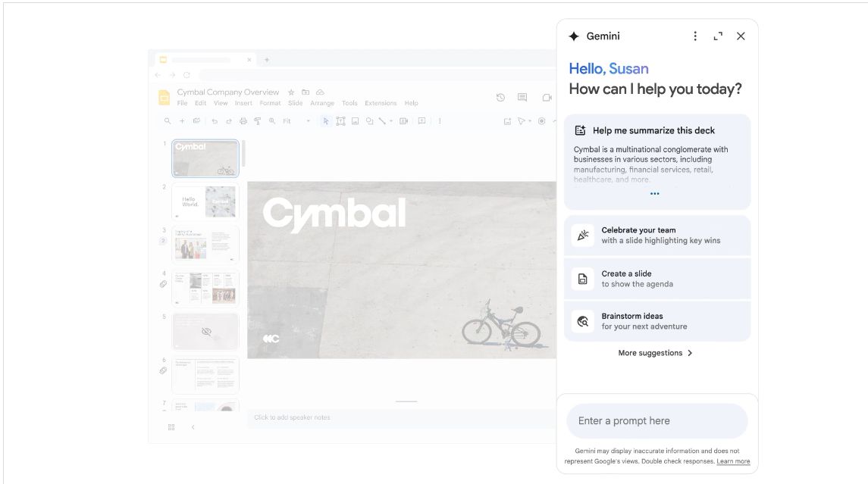Add a new slide with plus icon
868x484 pixels.
pos(182,121)
